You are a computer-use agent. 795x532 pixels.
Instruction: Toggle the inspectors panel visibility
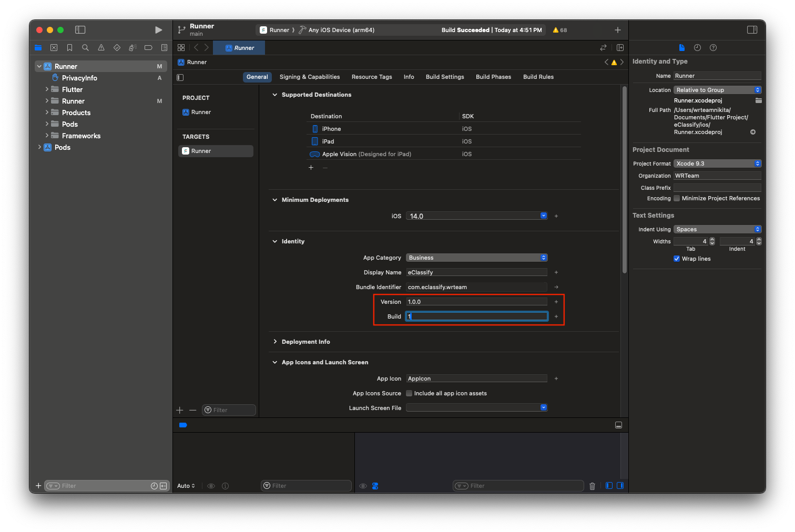tap(752, 30)
